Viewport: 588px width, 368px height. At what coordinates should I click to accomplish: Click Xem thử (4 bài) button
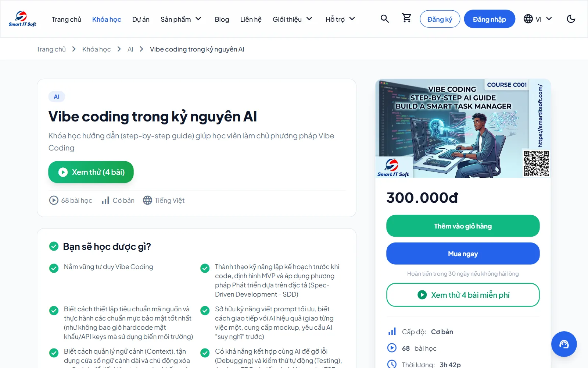pyautogui.click(x=91, y=172)
